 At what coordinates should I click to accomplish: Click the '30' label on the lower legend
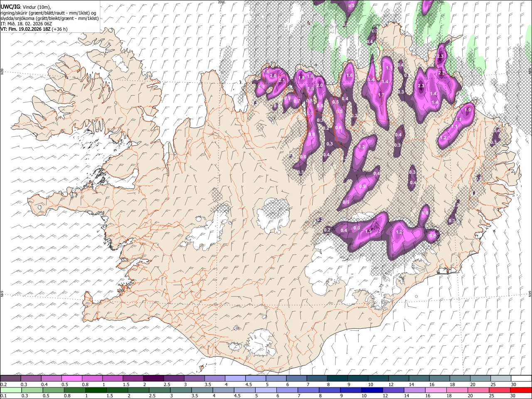(x=512, y=396)
